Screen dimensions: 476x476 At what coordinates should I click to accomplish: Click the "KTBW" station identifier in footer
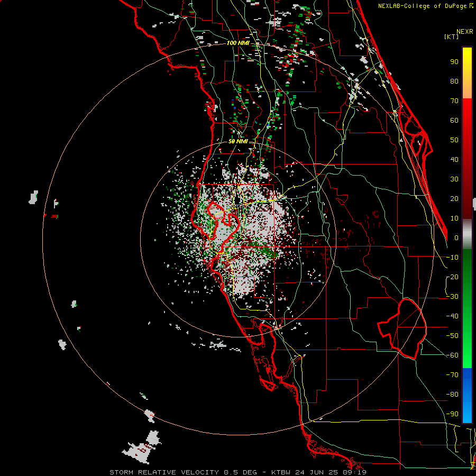point(281,472)
